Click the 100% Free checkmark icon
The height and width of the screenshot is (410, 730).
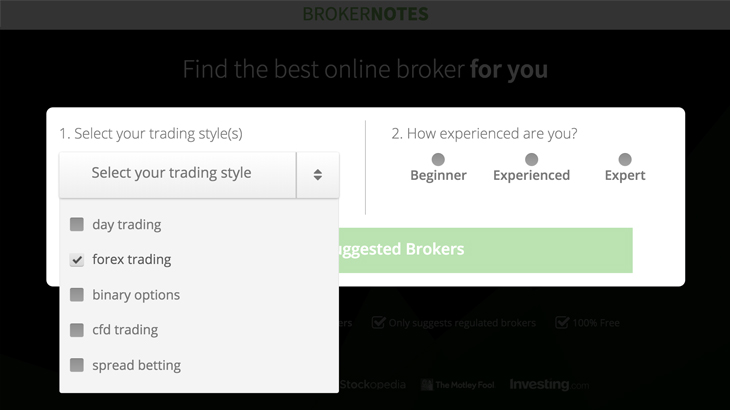coord(562,322)
